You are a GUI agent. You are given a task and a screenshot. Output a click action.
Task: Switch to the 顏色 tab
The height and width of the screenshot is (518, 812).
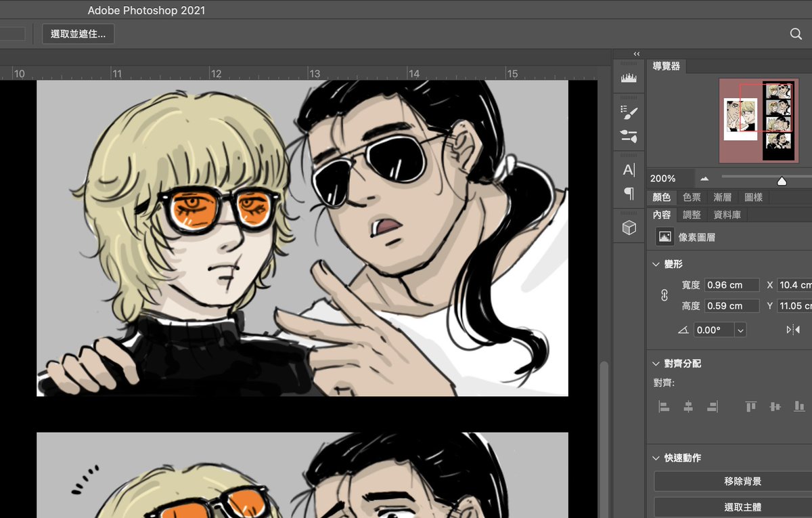tap(661, 197)
